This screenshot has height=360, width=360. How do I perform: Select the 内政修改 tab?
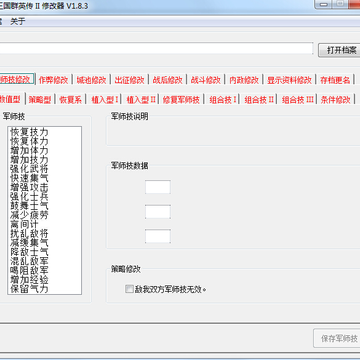tap(244, 80)
